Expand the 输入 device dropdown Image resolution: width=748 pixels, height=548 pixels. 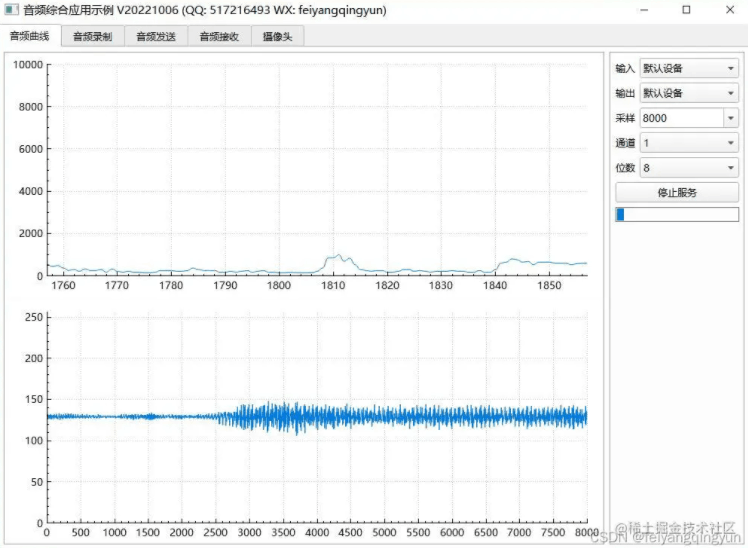pos(689,68)
